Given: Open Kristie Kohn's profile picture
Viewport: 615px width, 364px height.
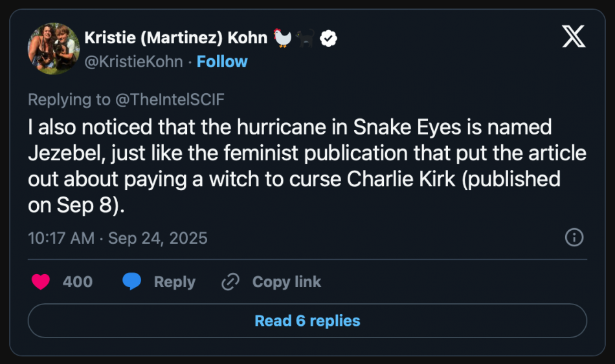Looking at the screenshot, I should [54, 48].
